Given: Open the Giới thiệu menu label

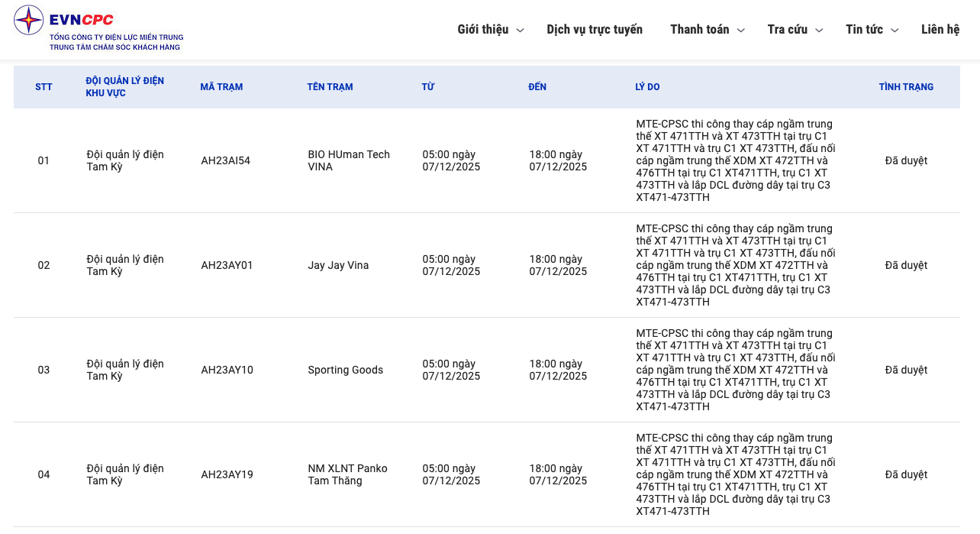Looking at the screenshot, I should 482,30.
